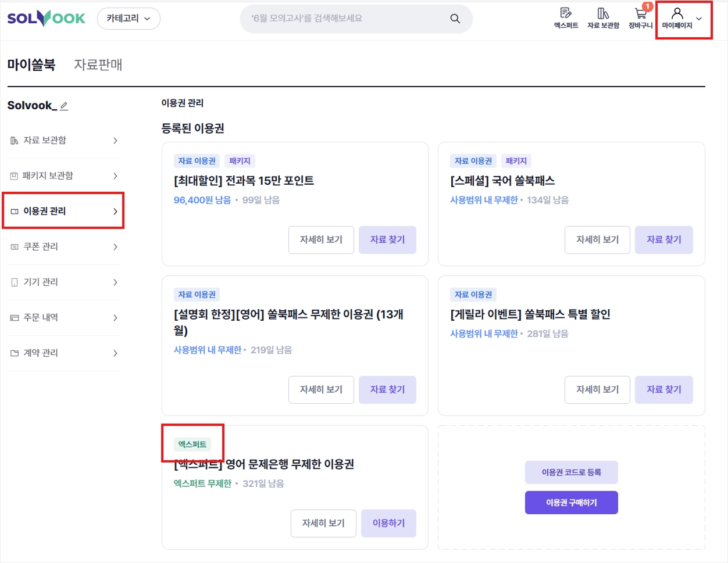Click the 패키지 tag on 전과목 15만 포인트

[x=240, y=161]
